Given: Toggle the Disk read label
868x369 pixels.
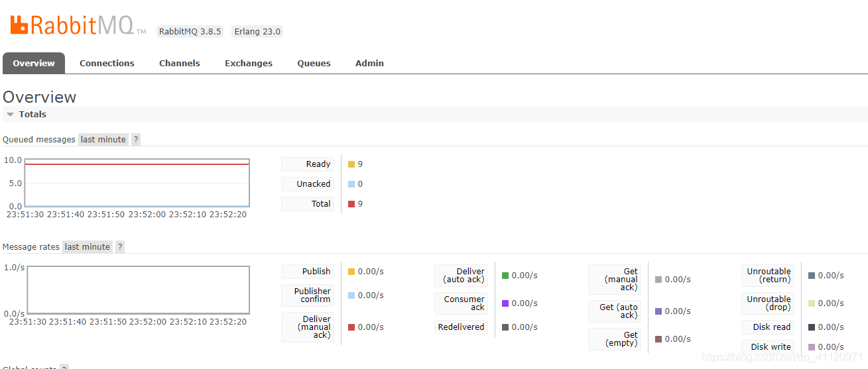Looking at the screenshot, I should coord(768,327).
